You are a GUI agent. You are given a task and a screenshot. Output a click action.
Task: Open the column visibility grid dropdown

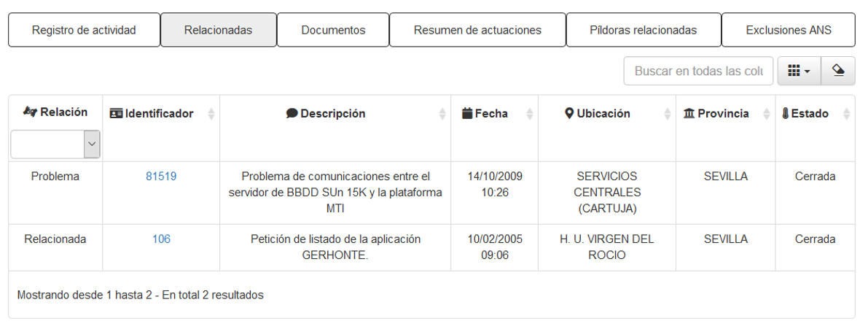(799, 71)
